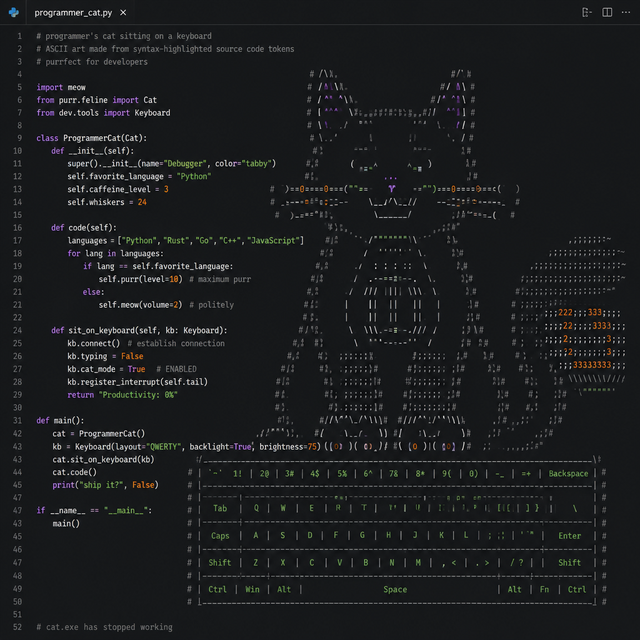
Task: Click "Tab" key in the ASCII keyboard
Action: (x=220, y=509)
